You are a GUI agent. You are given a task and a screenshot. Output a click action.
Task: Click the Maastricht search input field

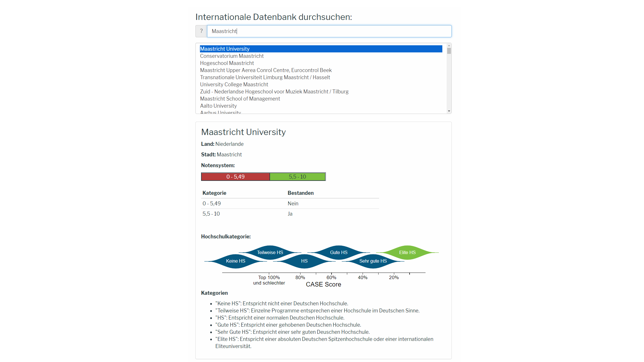pyautogui.click(x=329, y=31)
